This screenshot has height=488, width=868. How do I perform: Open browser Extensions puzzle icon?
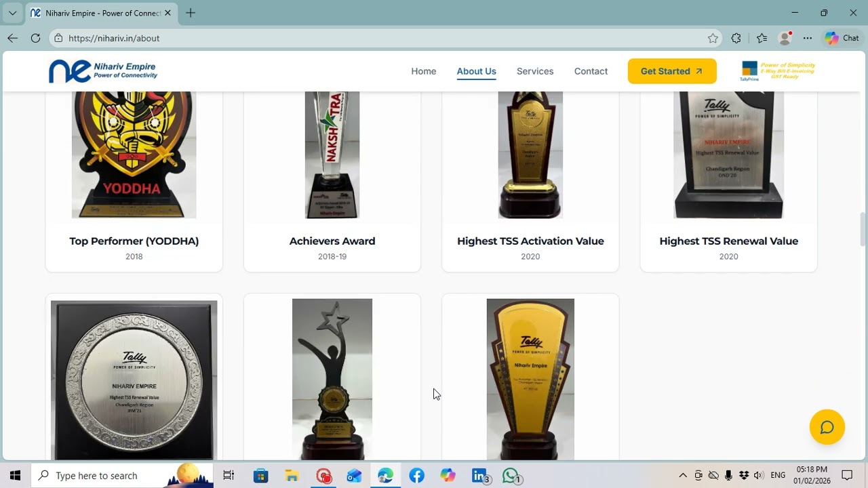736,39
